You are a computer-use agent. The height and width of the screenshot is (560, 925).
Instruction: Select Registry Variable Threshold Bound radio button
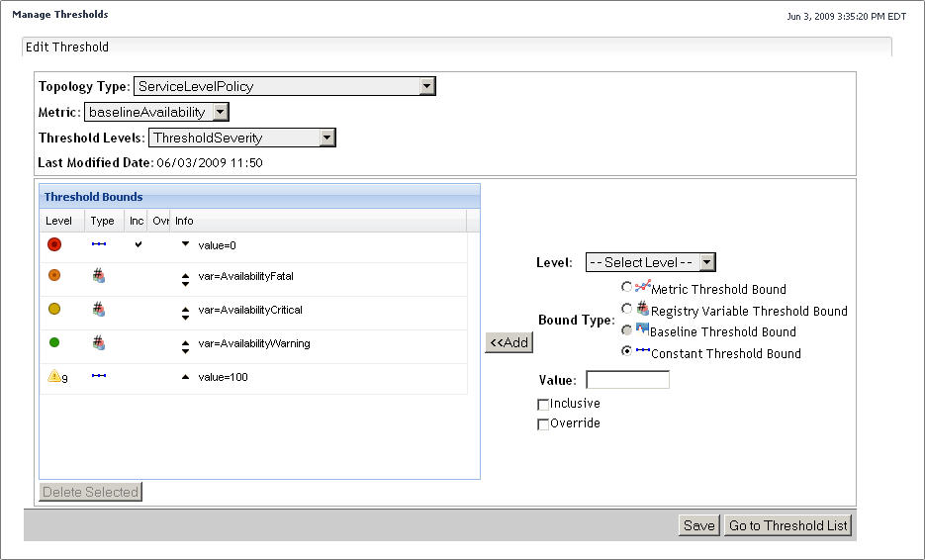626,309
